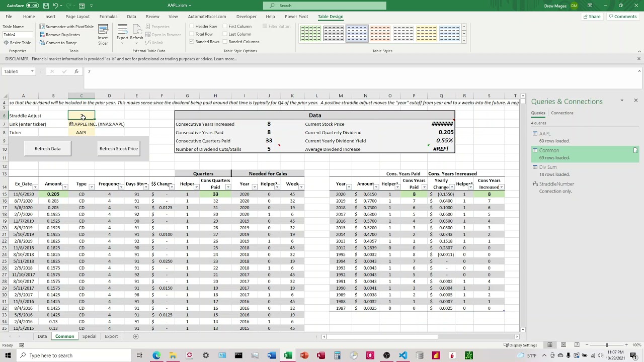Open the Comments button

(x=623, y=17)
